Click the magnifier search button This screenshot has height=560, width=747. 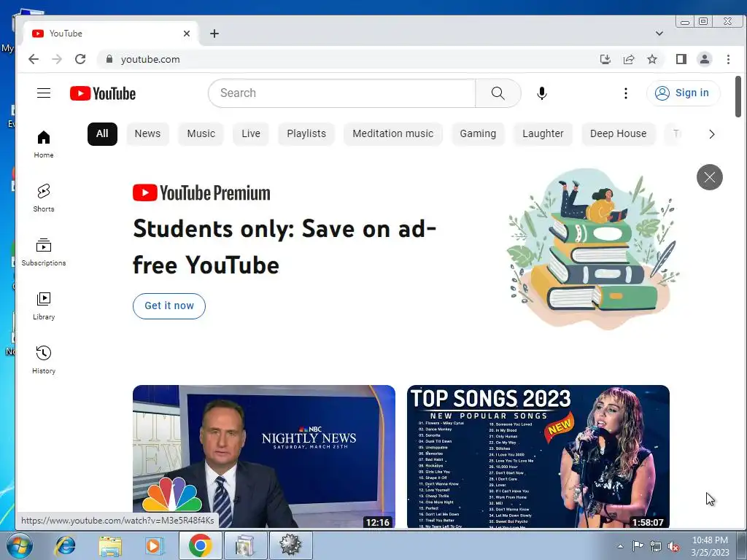498,93
